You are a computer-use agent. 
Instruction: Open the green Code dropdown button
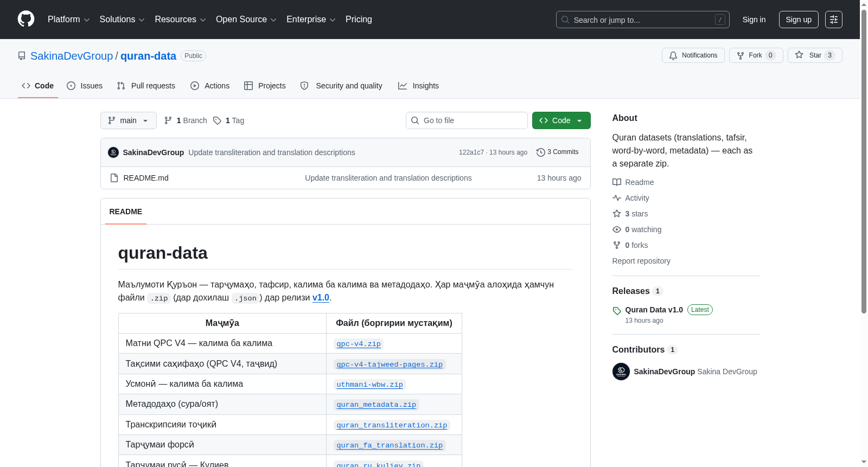click(x=561, y=120)
